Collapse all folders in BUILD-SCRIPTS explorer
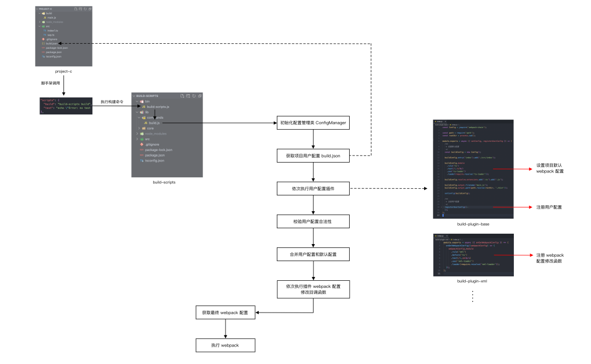 (x=199, y=95)
